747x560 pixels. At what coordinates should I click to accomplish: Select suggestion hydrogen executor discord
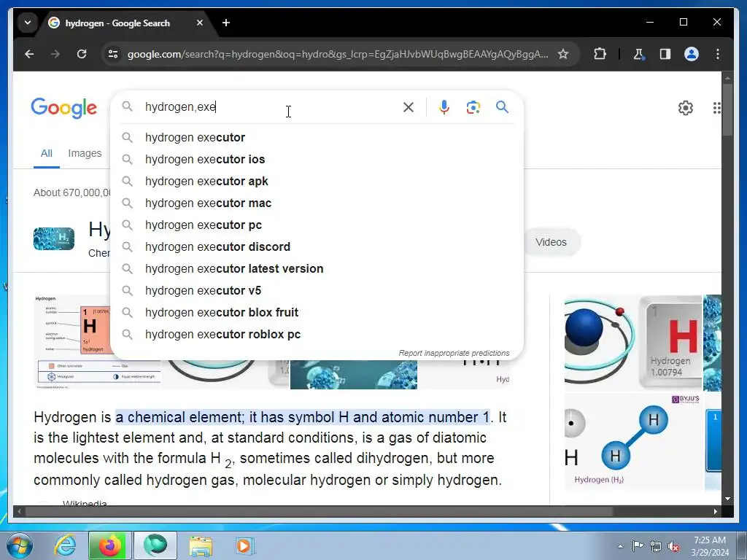click(x=317, y=247)
